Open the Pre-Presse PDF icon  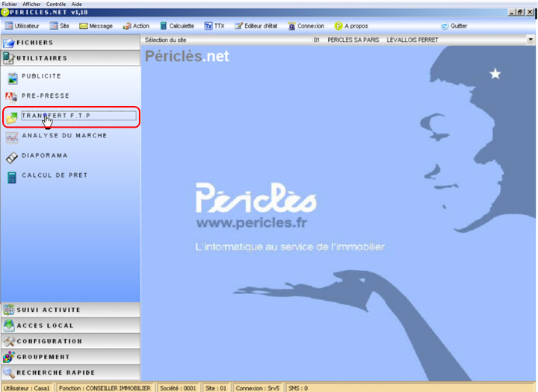[12, 96]
